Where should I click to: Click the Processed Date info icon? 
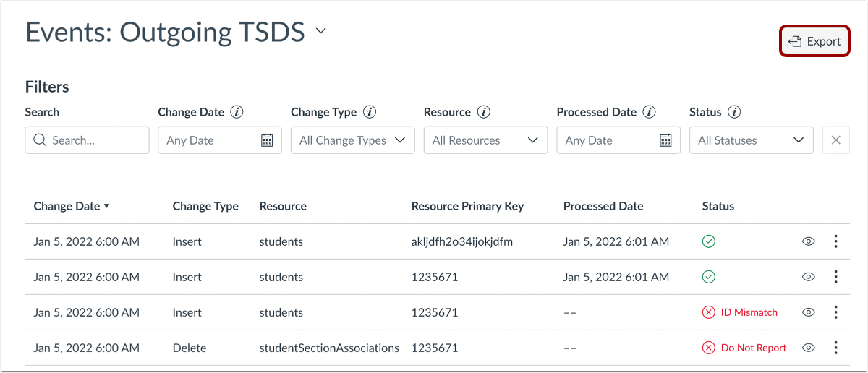650,112
